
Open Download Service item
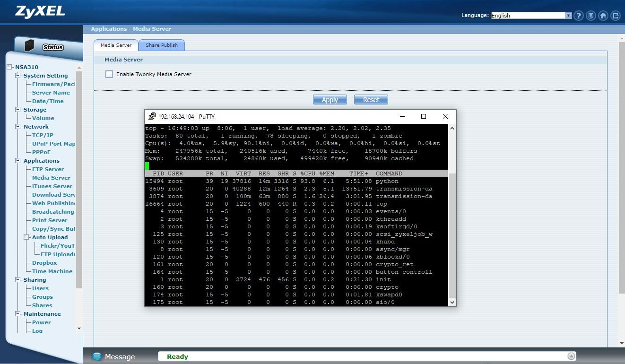coord(53,195)
